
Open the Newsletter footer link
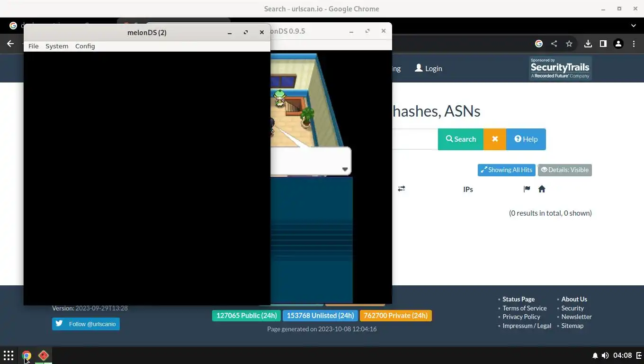click(x=576, y=317)
